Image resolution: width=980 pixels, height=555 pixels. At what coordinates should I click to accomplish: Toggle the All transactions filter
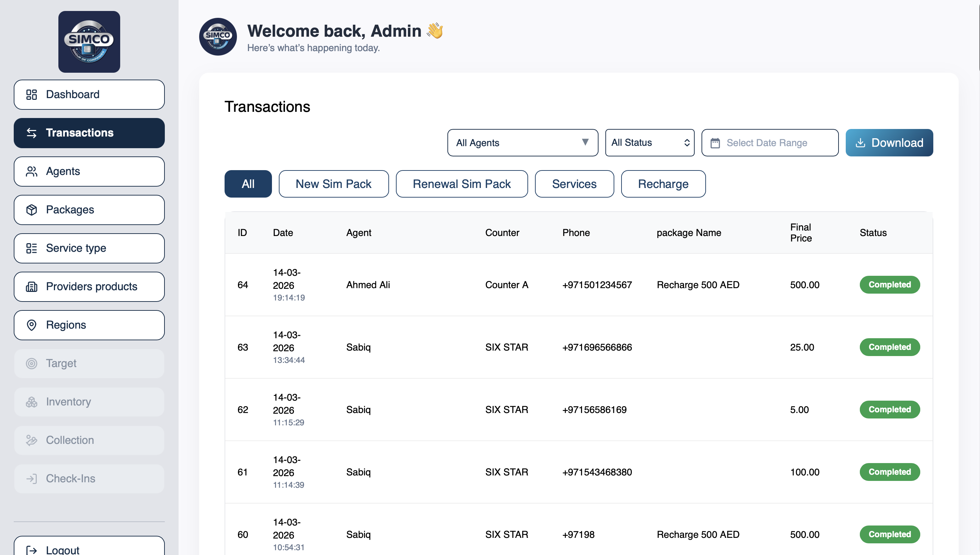pyautogui.click(x=248, y=184)
